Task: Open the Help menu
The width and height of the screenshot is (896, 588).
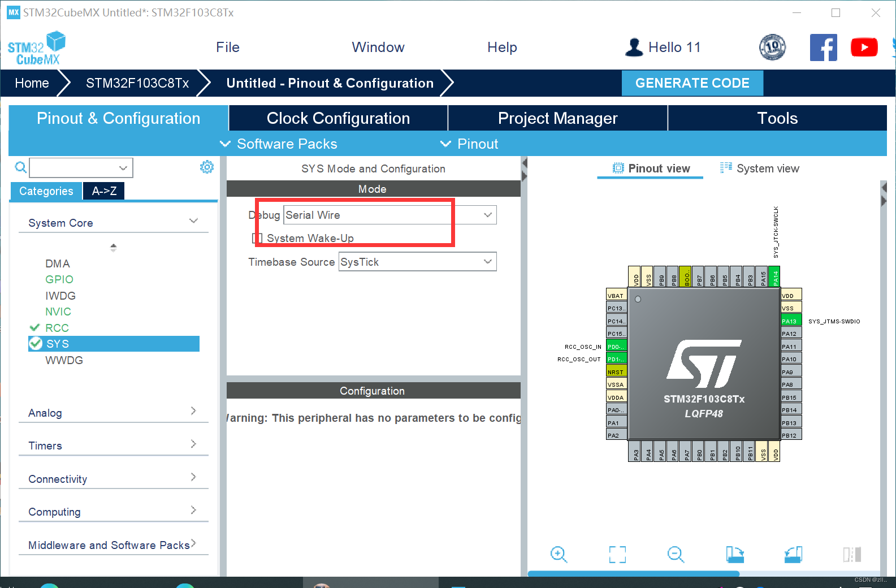Action: point(502,47)
